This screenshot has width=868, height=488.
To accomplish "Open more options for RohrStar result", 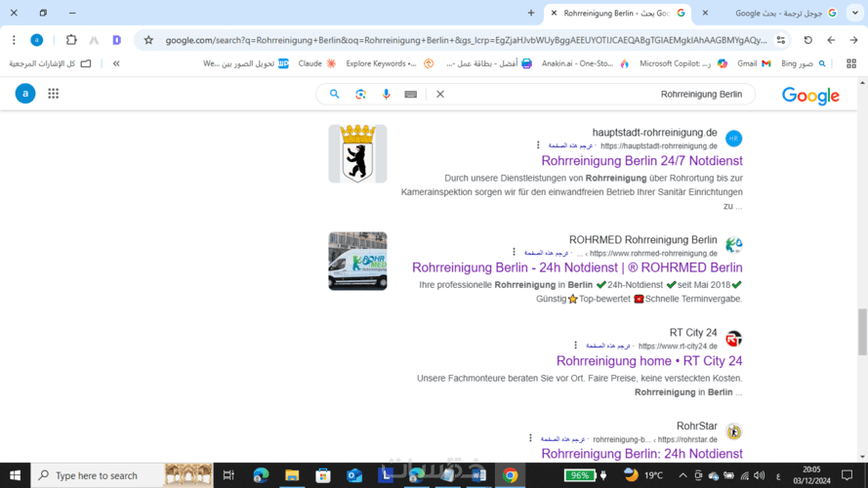I will (x=530, y=438).
